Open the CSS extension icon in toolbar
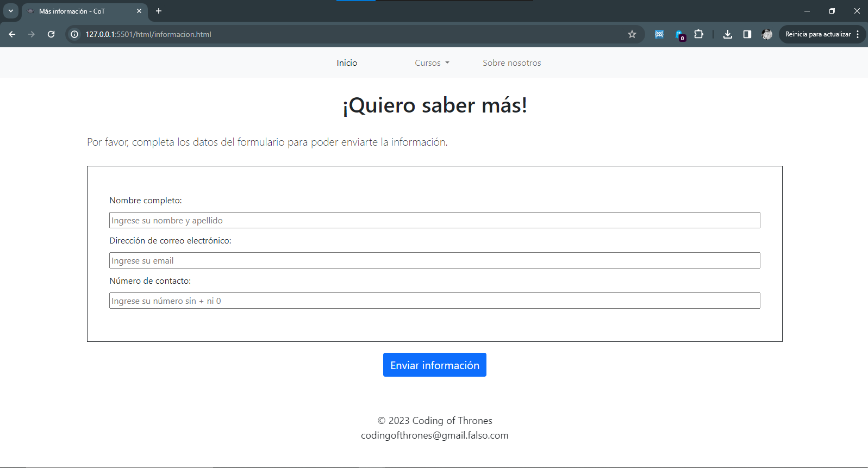The image size is (868, 468). [x=659, y=34]
